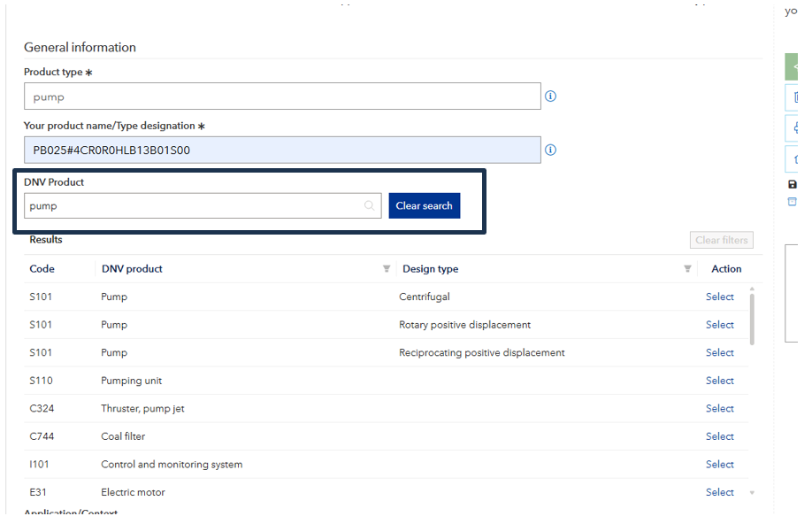Select the S110 Pumping unit entry
812x524 pixels.
click(x=719, y=381)
